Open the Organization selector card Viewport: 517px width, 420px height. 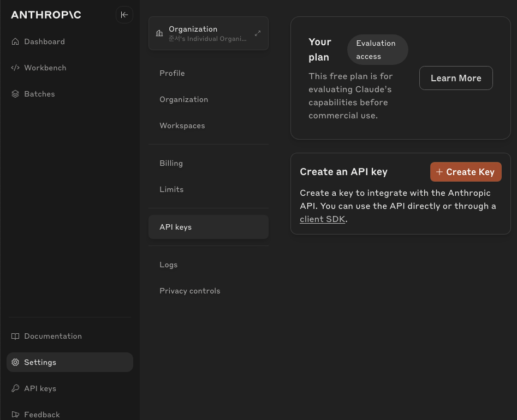[209, 33]
